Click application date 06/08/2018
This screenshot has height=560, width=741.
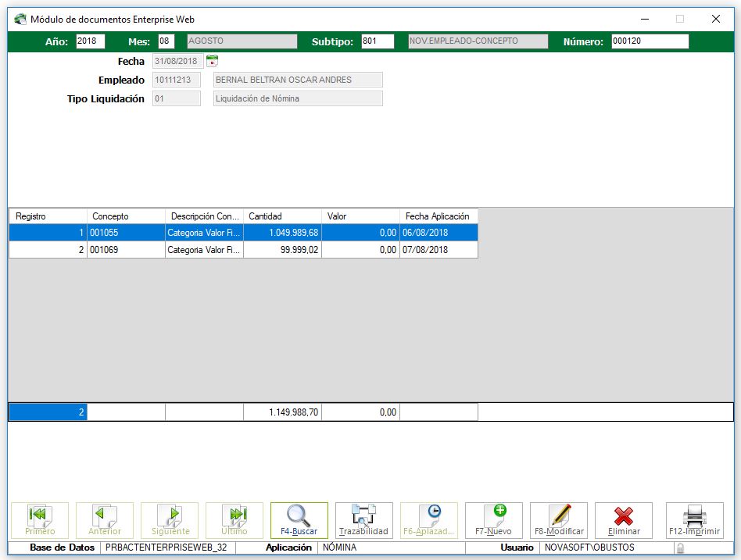tap(439, 233)
